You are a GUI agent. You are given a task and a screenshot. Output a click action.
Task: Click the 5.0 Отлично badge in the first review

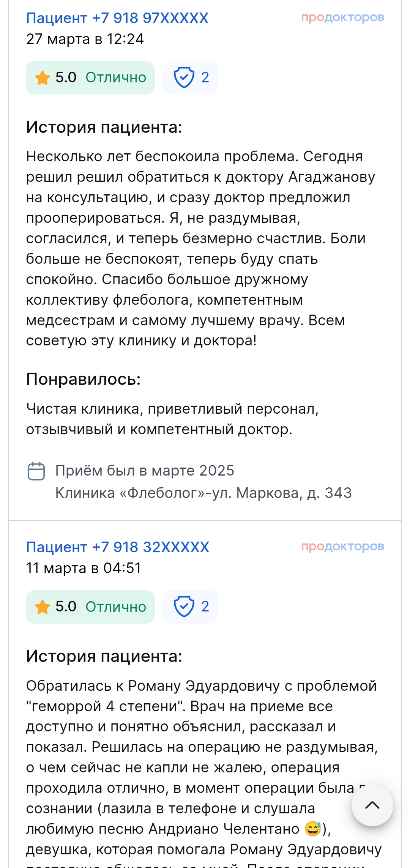point(90,78)
